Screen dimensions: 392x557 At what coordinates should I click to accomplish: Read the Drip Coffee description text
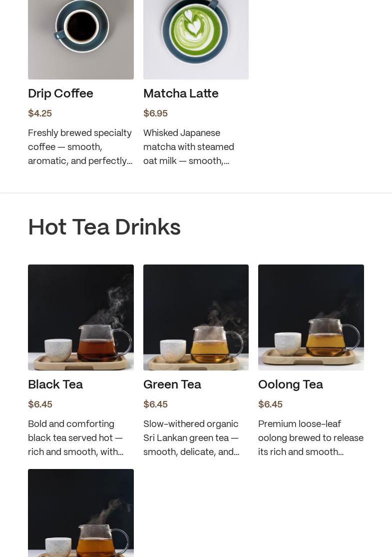80,146
